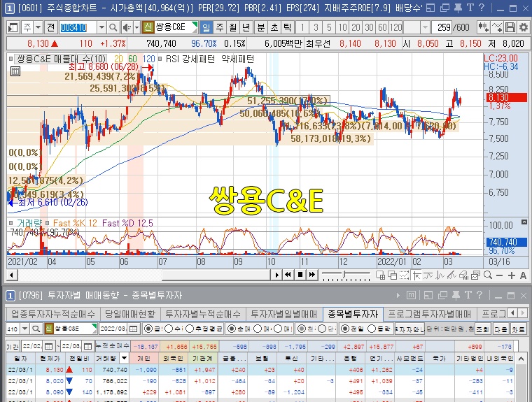Click the add indicator icon with plus
This screenshot has height=402, width=532.
pos(483,27)
